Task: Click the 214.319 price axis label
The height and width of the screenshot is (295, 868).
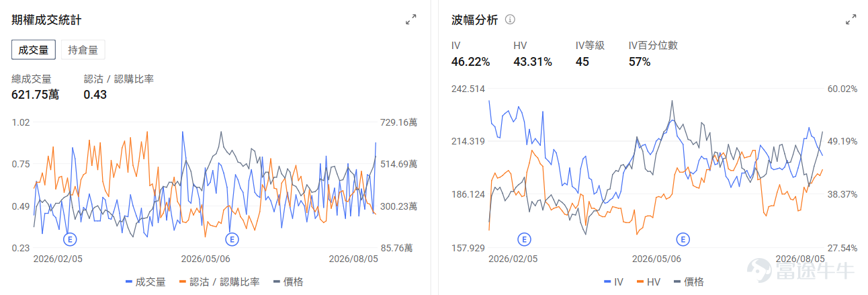Action: click(469, 141)
